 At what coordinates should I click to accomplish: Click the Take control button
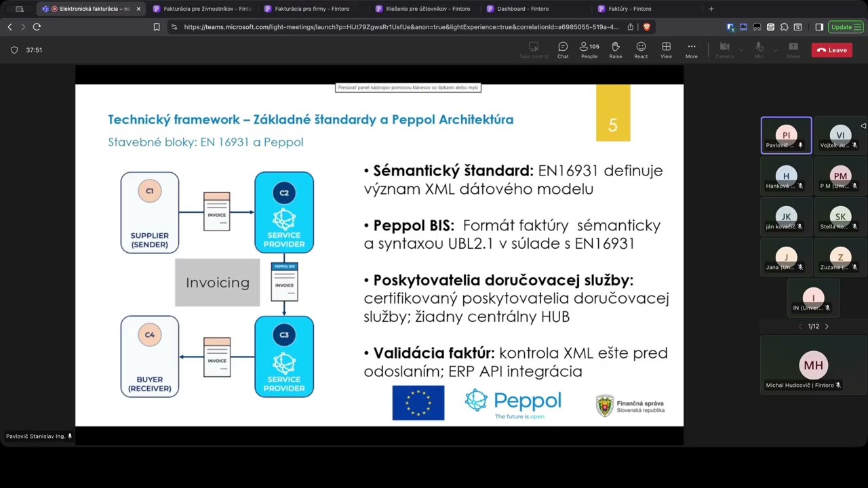(x=534, y=50)
